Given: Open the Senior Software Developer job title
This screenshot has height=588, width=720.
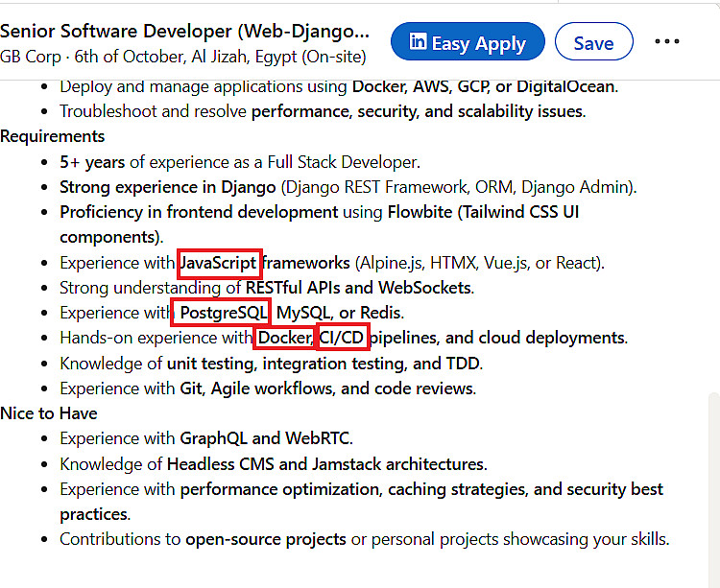Looking at the screenshot, I should click(x=184, y=30).
